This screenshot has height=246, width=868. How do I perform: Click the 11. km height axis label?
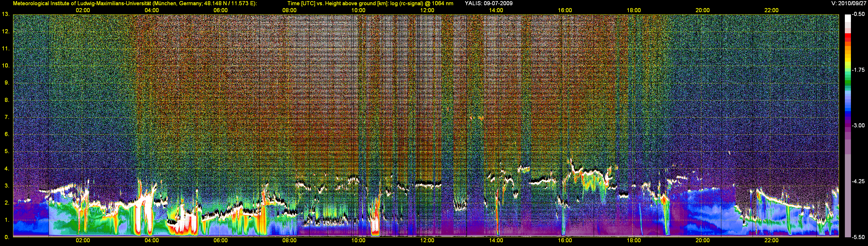[5, 49]
